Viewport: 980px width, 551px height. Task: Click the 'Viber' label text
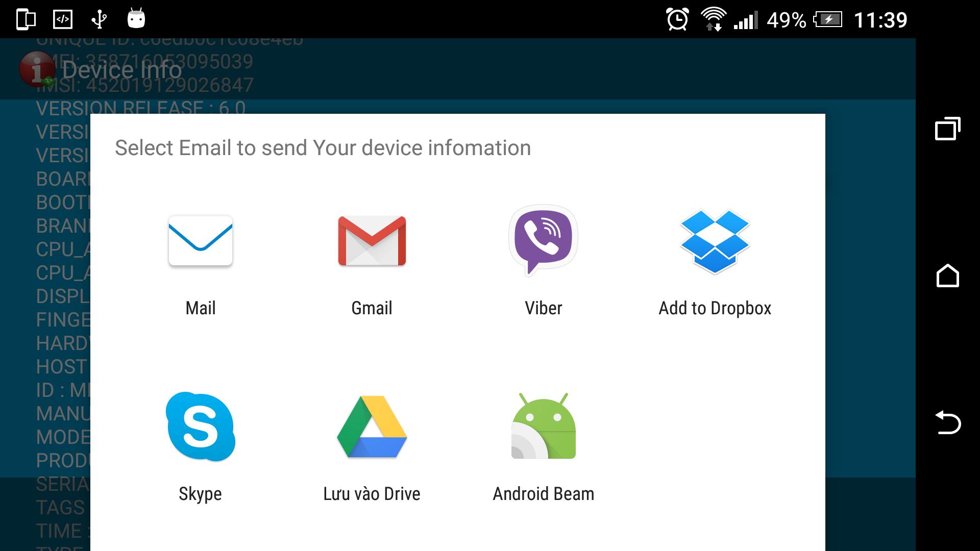click(x=544, y=308)
